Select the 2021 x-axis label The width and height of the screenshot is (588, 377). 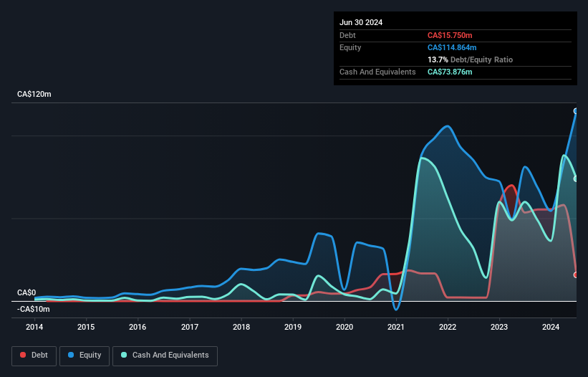click(x=396, y=327)
